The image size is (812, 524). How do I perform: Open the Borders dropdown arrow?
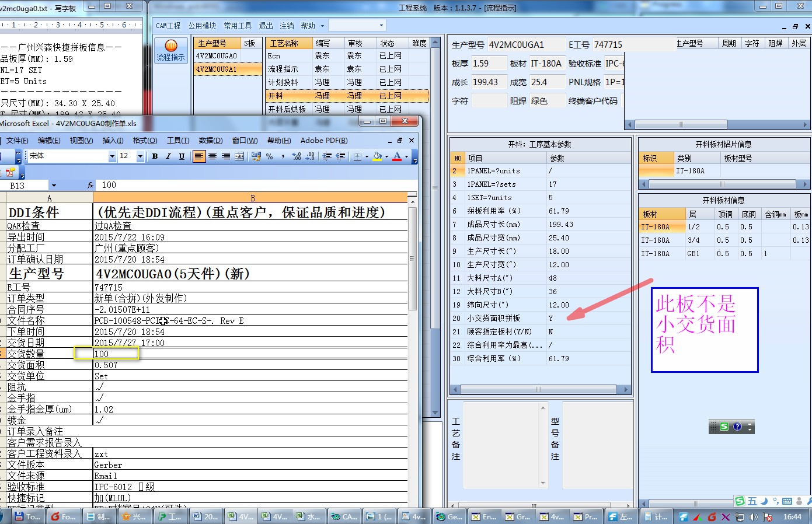pos(367,156)
